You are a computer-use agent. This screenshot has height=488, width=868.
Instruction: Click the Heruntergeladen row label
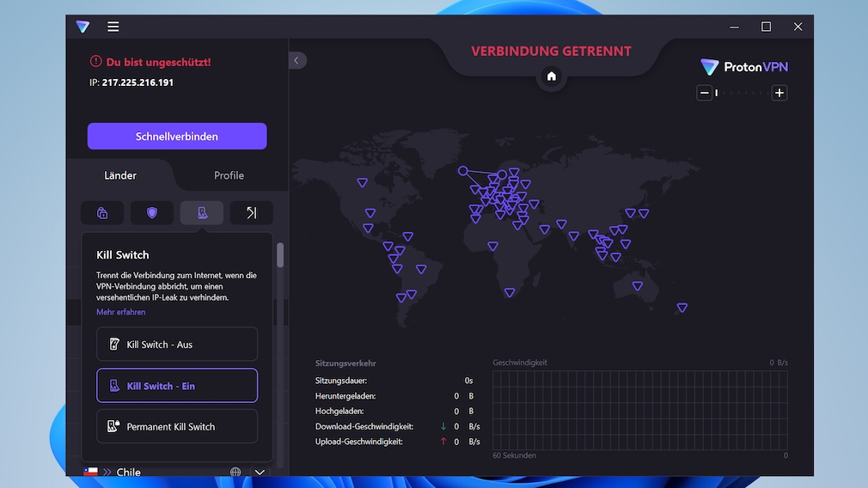click(345, 396)
